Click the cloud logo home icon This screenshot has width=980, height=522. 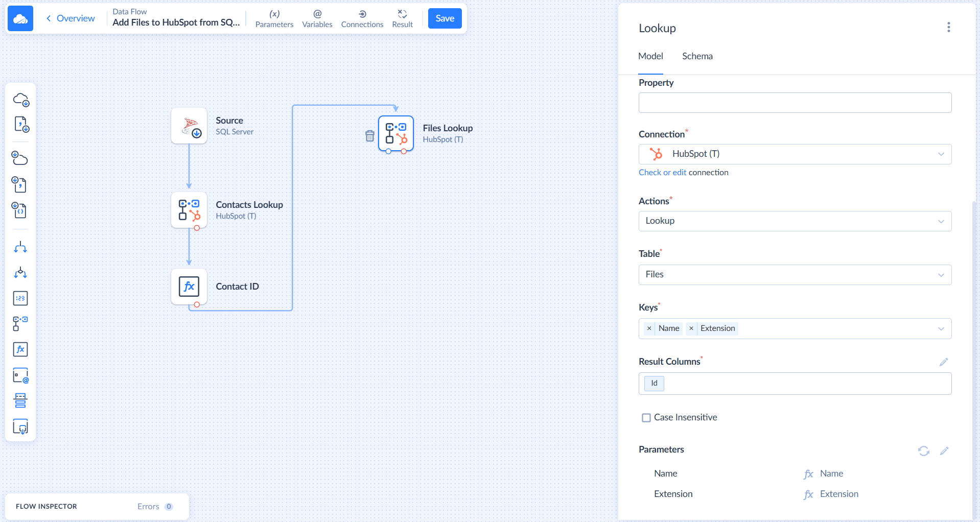coord(20,18)
